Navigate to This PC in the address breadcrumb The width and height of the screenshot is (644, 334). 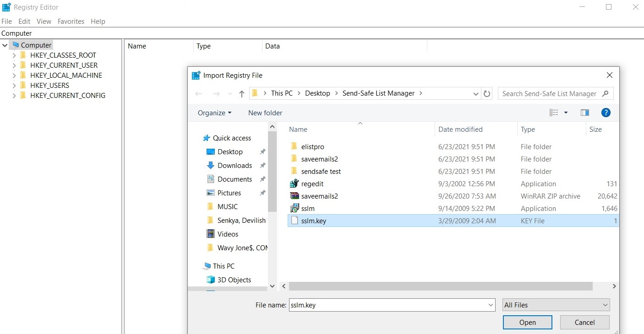[282, 93]
